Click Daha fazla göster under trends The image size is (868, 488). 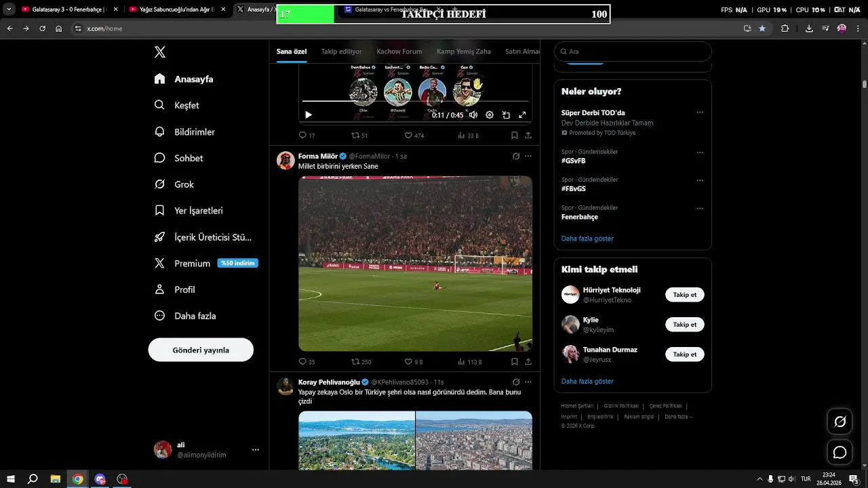(x=587, y=239)
